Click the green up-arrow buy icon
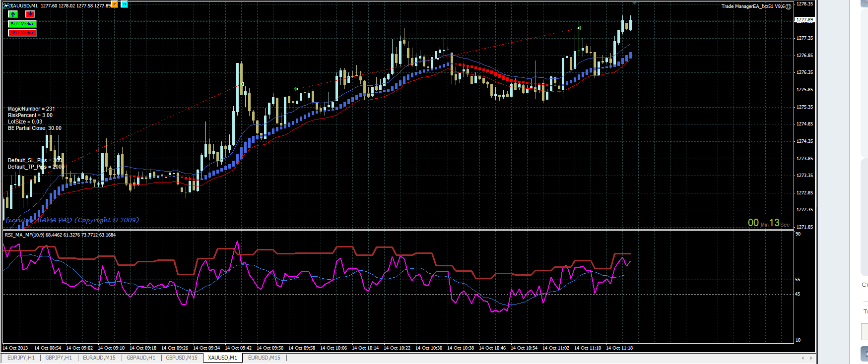The width and height of the screenshot is (868, 364). tap(13, 14)
